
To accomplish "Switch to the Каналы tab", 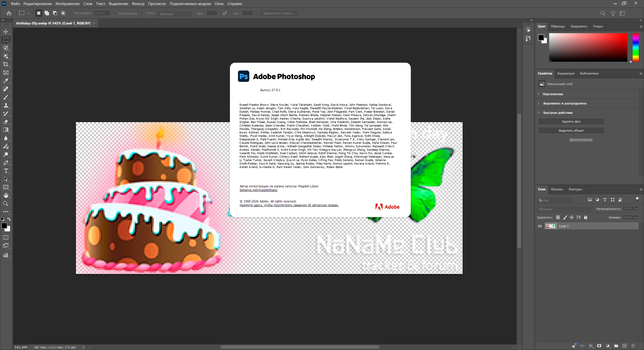I will tap(557, 189).
